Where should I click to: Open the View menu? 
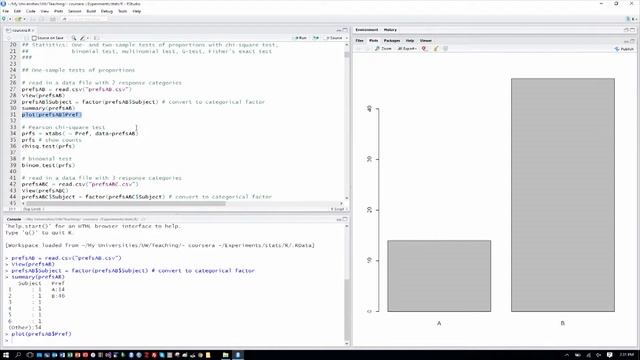[44, 11]
